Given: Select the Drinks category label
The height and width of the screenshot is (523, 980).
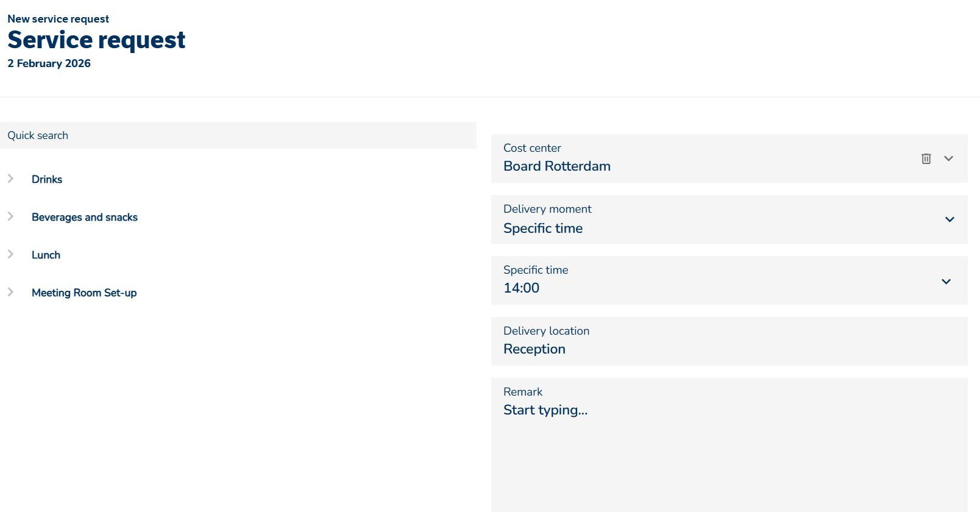Looking at the screenshot, I should (x=47, y=179).
